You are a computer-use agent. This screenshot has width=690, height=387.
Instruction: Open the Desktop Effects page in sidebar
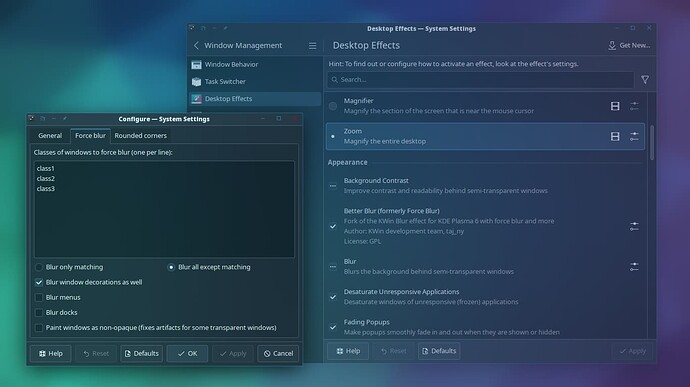(x=254, y=99)
